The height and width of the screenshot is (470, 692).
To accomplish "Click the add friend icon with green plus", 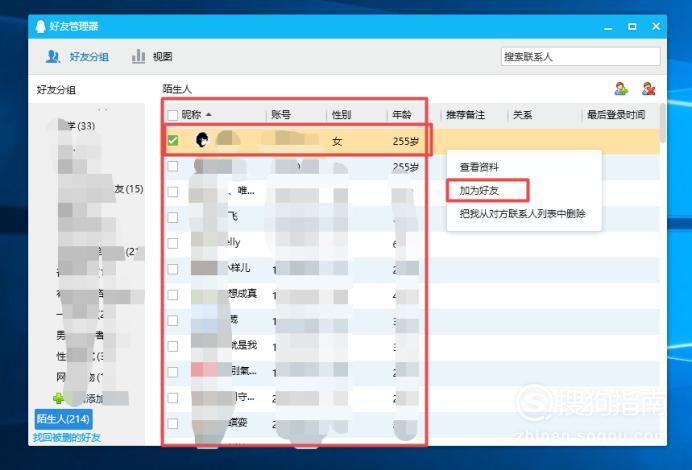I will click(621, 89).
